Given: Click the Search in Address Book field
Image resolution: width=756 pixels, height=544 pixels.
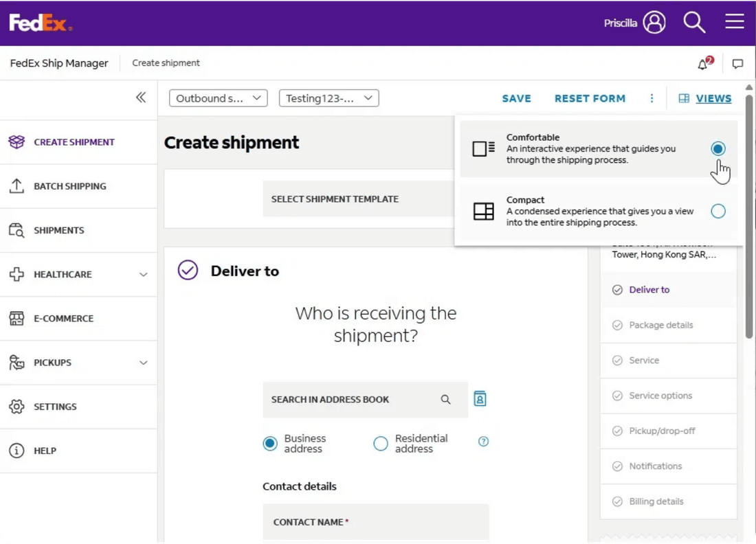Looking at the screenshot, I should pyautogui.click(x=365, y=400).
